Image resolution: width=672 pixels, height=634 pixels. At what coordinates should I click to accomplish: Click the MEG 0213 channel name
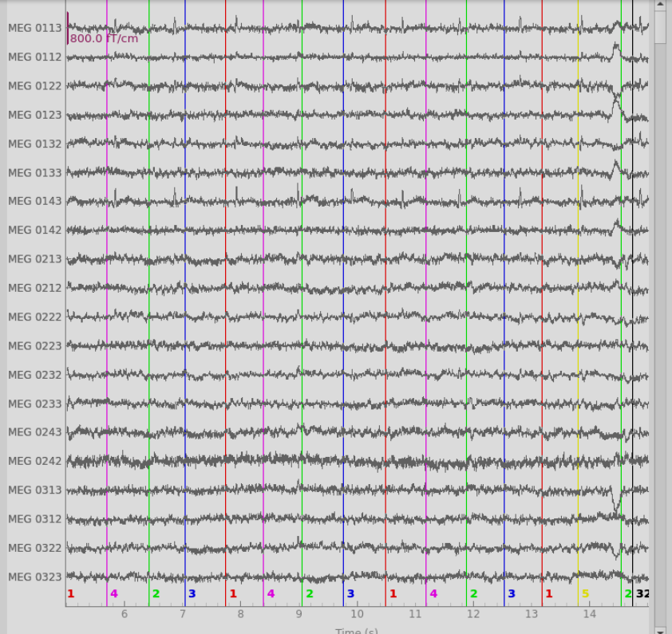click(x=34, y=259)
